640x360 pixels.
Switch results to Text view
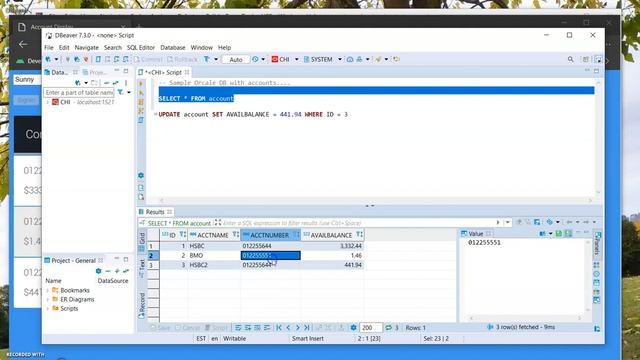[x=142, y=268]
